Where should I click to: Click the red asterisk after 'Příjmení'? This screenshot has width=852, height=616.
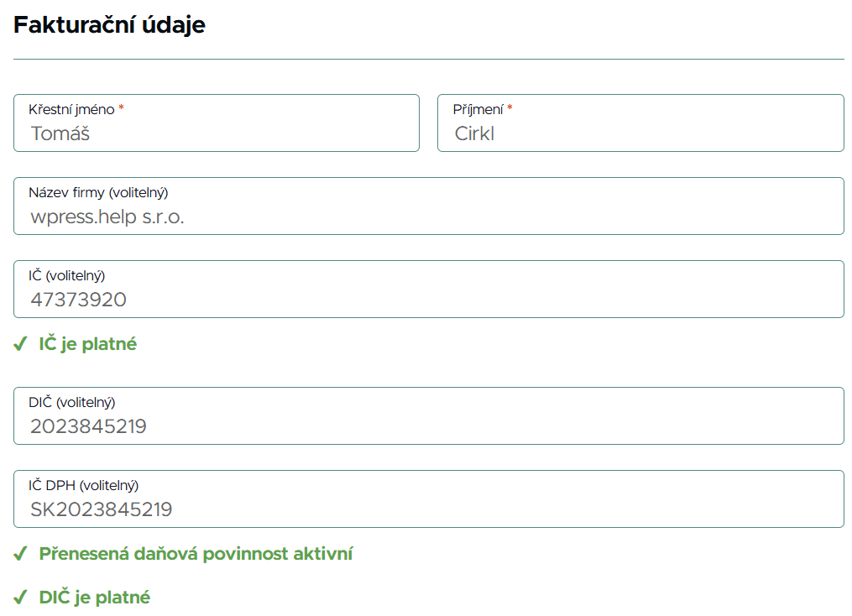click(510, 109)
